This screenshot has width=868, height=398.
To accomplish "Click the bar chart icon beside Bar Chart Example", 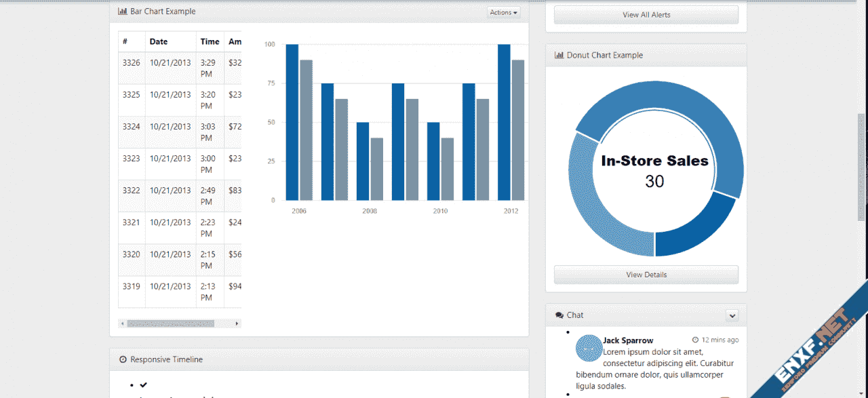I will click(x=123, y=12).
